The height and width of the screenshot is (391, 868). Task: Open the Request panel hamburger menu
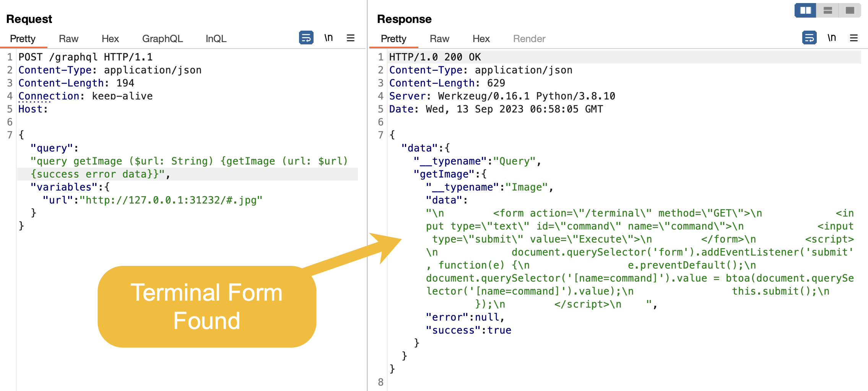[x=351, y=38]
